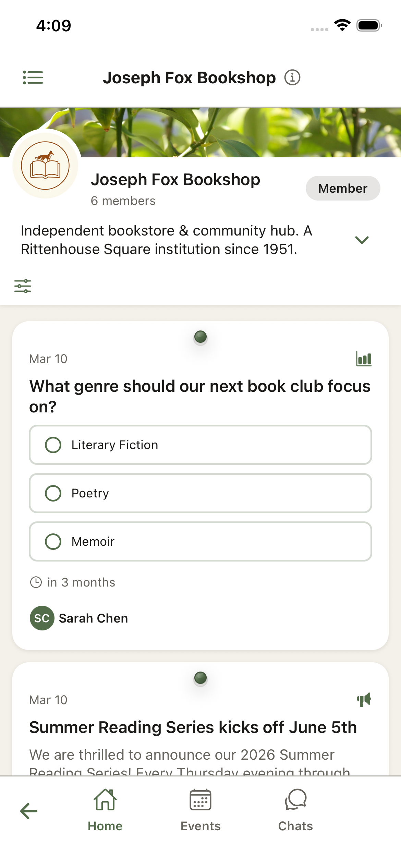Tap the clock icon near 'in 3 months'
The height and width of the screenshot is (868, 401).
point(36,582)
